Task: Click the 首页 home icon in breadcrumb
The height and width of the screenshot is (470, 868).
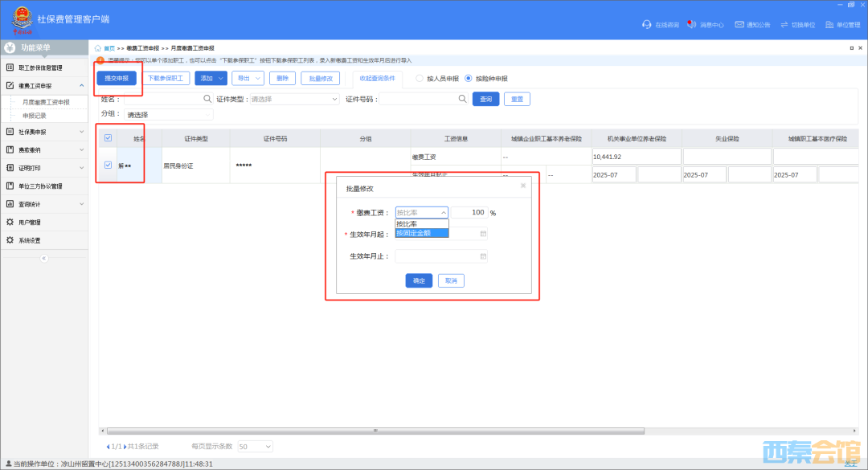Action: [98, 48]
